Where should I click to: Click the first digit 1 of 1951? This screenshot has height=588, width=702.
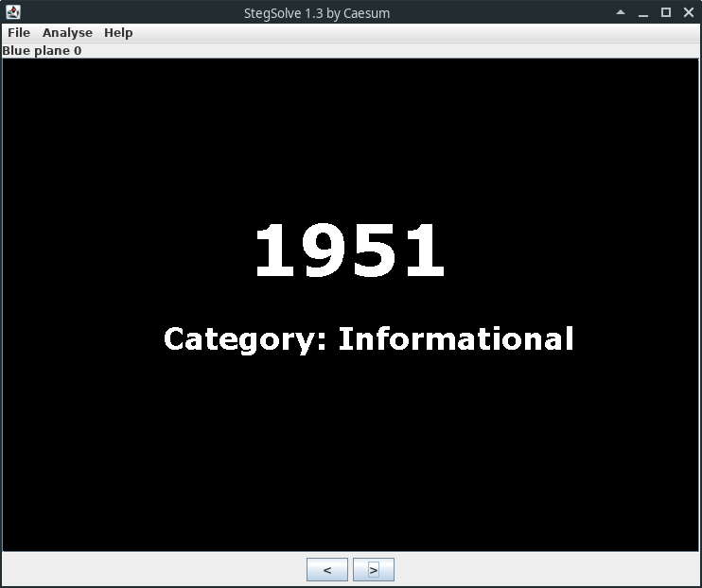pyautogui.click(x=278, y=251)
